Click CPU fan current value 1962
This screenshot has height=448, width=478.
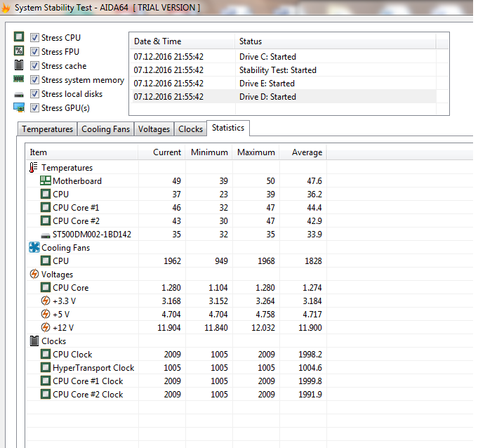172,261
